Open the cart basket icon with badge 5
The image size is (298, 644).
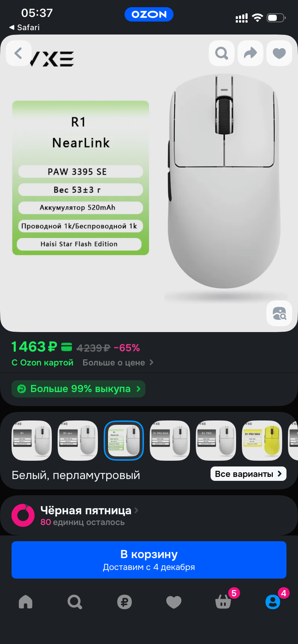click(x=223, y=601)
